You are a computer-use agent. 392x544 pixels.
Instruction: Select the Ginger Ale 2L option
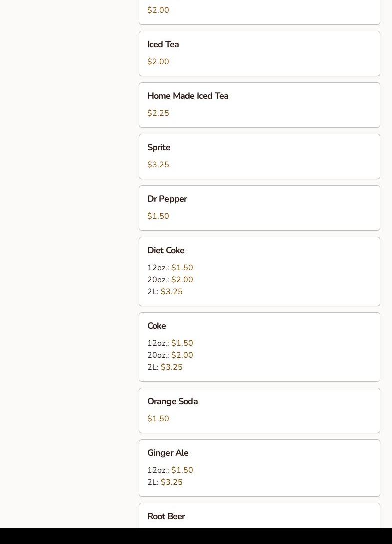tap(165, 482)
